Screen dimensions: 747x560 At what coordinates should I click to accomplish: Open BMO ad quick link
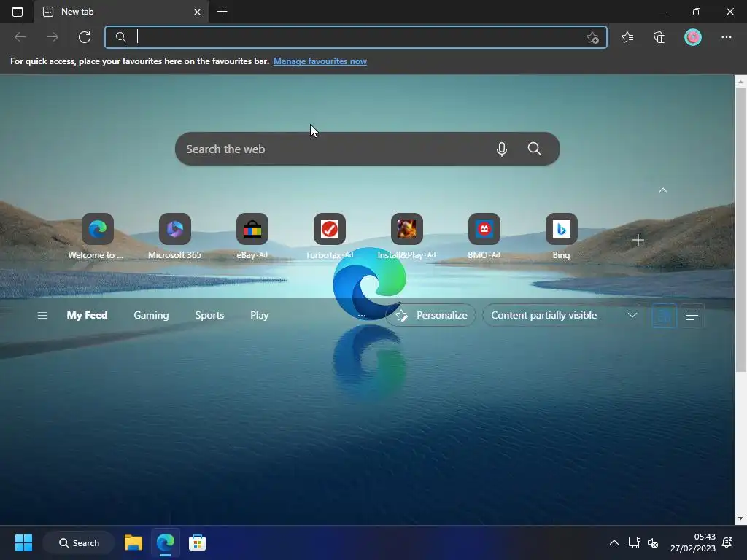(484, 236)
